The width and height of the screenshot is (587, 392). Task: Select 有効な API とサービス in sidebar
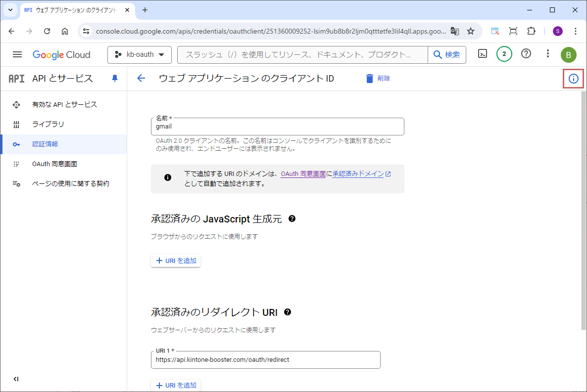pos(64,104)
